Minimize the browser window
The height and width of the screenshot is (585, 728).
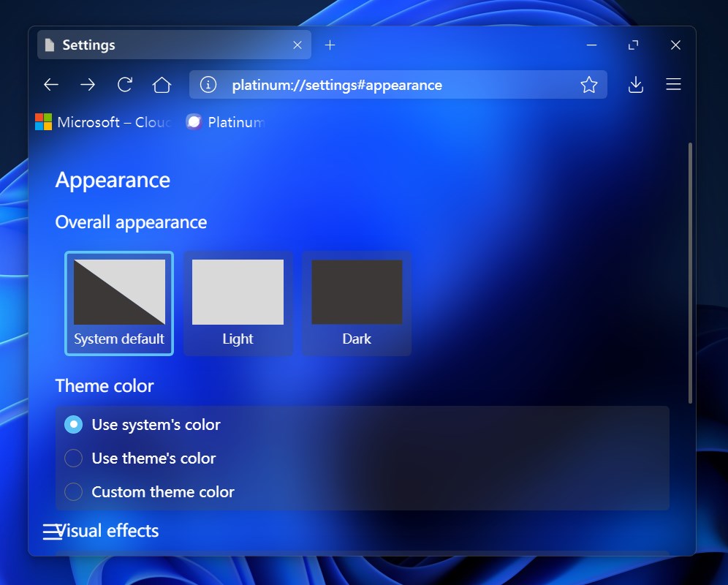[x=591, y=45]
